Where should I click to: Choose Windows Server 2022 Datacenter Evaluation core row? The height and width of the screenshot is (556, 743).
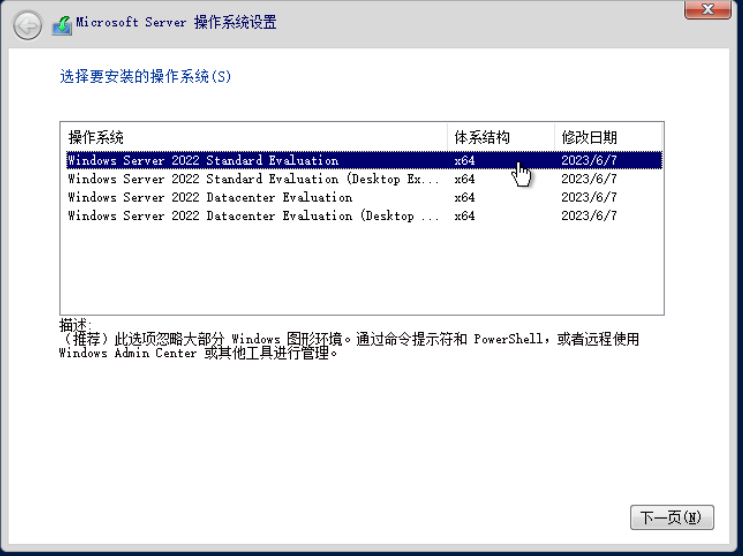click(x=210, y=197)
